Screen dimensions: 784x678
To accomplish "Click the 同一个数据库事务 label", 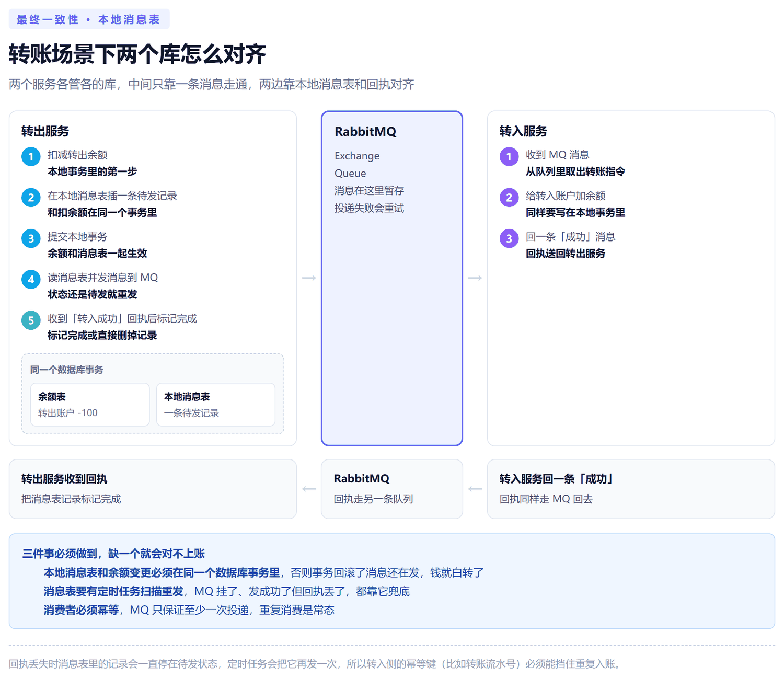I will [66, 370].
